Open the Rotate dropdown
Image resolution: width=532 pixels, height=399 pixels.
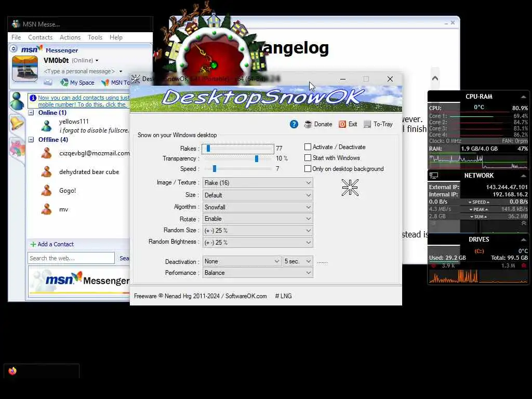tap(258, 219)
